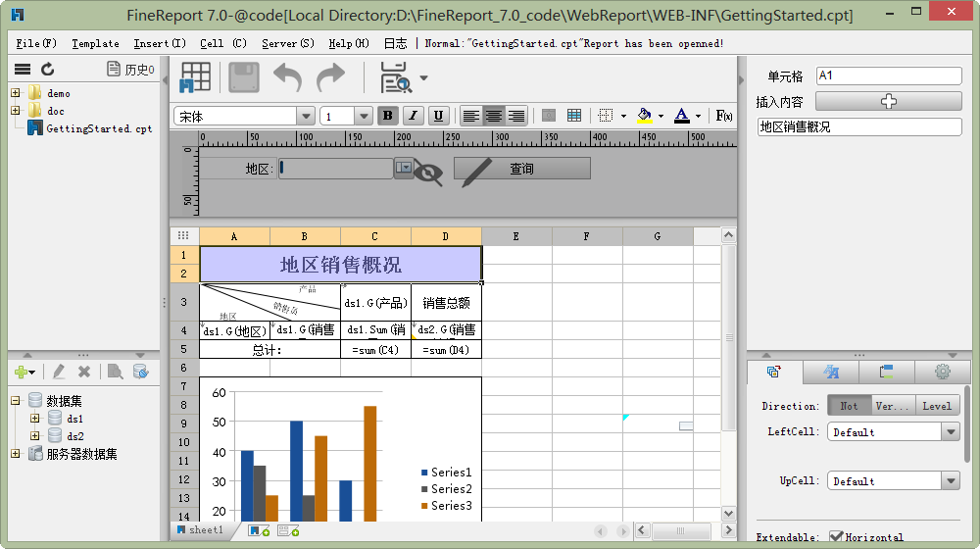Select the Ver... direction option

click(x=893, y=406)
